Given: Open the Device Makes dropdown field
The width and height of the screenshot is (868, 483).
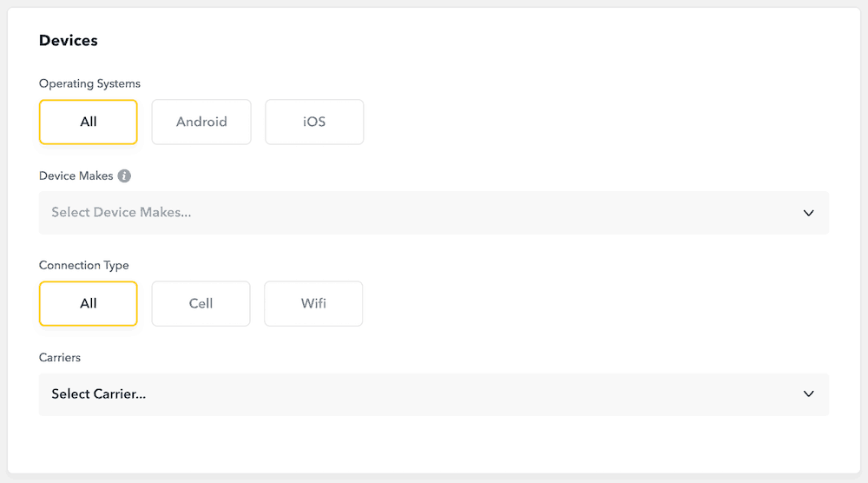Looking at the screenshot, I should tap(434, 213).
